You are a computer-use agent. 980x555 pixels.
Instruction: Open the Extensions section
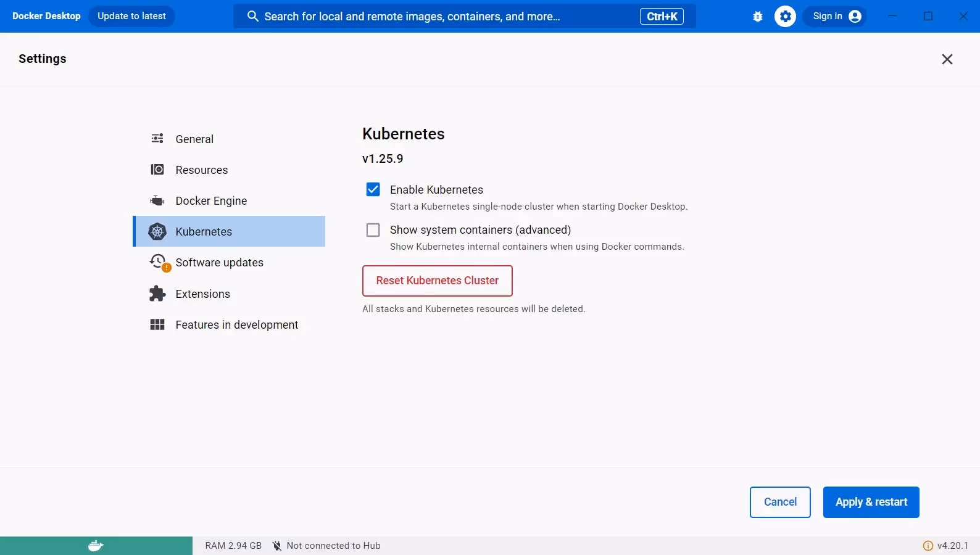coord(229,294)
